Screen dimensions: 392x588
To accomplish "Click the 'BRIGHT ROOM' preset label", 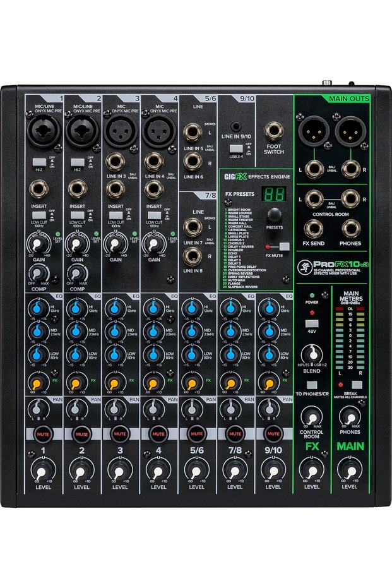I will (239, 210).
